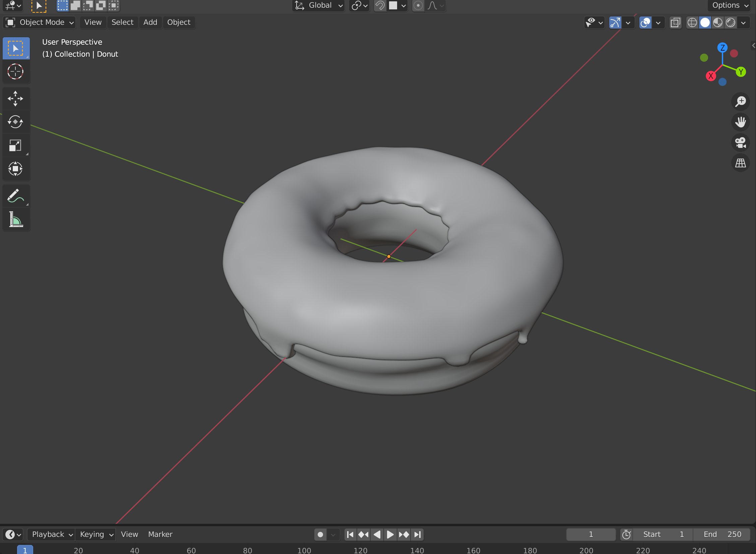This screenshot has height=554, width=756.
Task: Select the Cursor tool in toolbar
Action: pyautogui.click(x=15, y=71)
